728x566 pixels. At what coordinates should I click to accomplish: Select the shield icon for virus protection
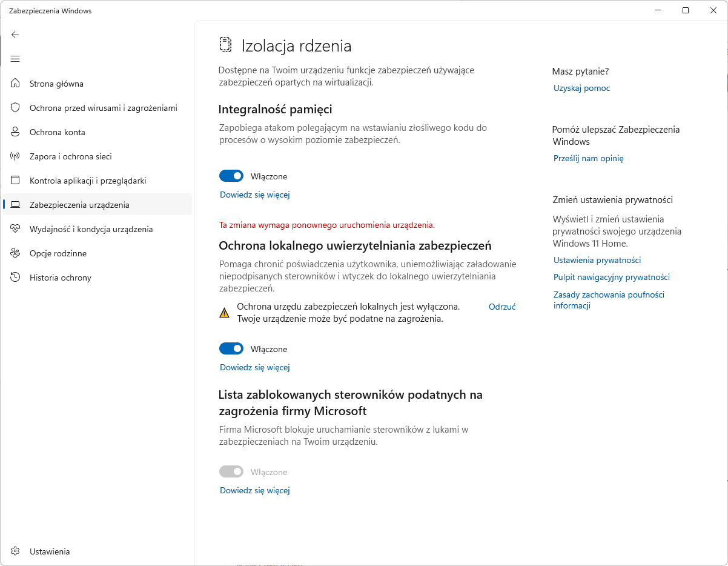click(16, 108)
